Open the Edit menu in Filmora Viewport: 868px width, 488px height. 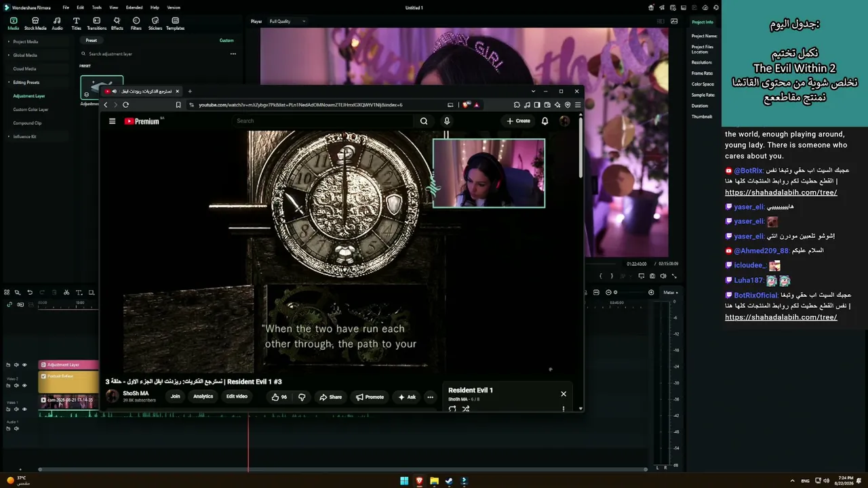point(80,7)
